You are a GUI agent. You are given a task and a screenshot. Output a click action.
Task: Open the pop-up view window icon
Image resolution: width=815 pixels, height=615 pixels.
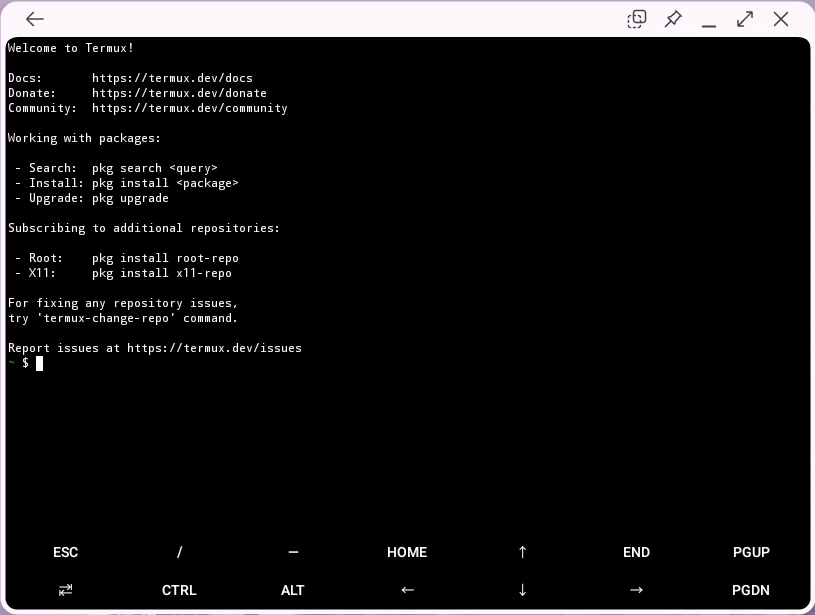coord(637,19)
